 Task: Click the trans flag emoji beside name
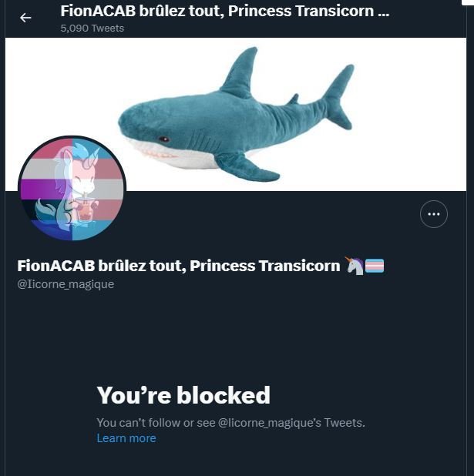(x=375, y=266)
